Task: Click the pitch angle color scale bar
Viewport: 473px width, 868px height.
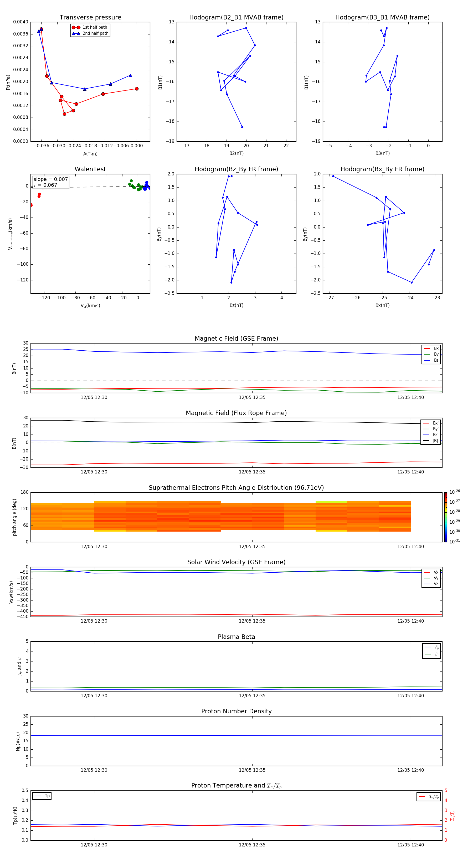Action: (x=446, y=517)
